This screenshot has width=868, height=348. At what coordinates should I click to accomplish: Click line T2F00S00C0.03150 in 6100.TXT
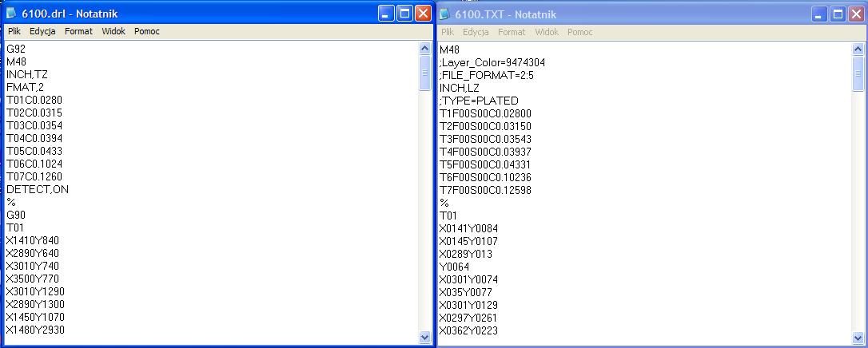tap(485, 126)
